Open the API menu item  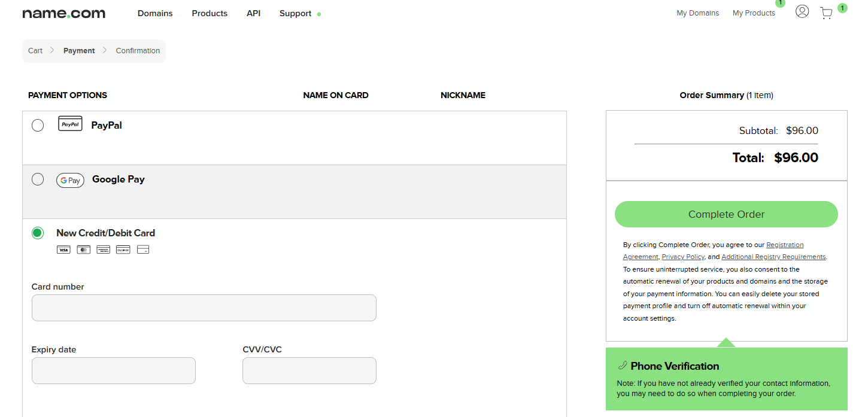click(253, 13)
